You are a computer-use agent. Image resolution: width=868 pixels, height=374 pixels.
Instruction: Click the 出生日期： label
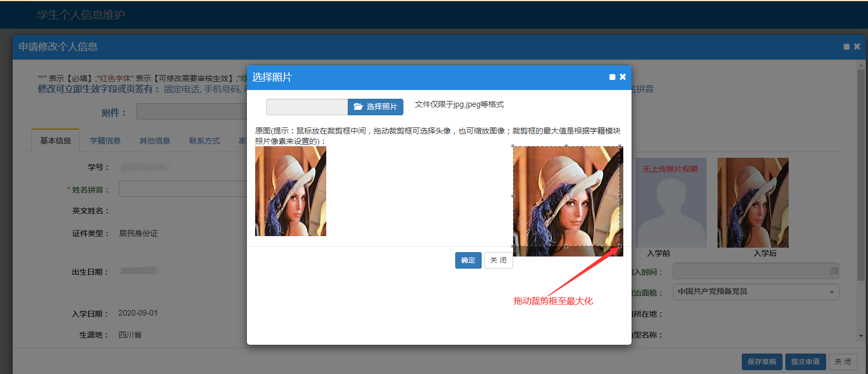point(90,272)
